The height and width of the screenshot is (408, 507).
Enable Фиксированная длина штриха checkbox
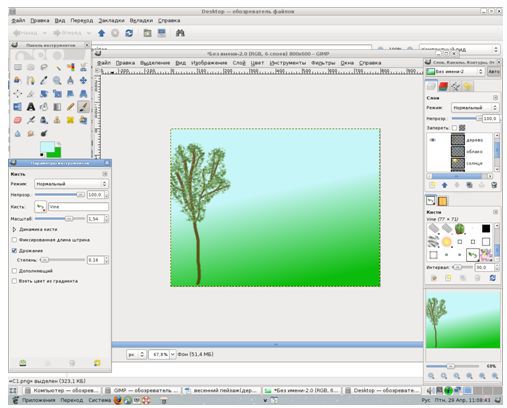point(14,240)
